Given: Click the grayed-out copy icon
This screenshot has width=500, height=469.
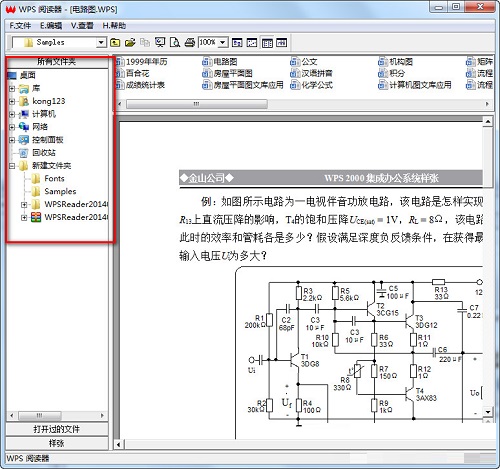Looking at the screenshot, I should click(145, 42).
